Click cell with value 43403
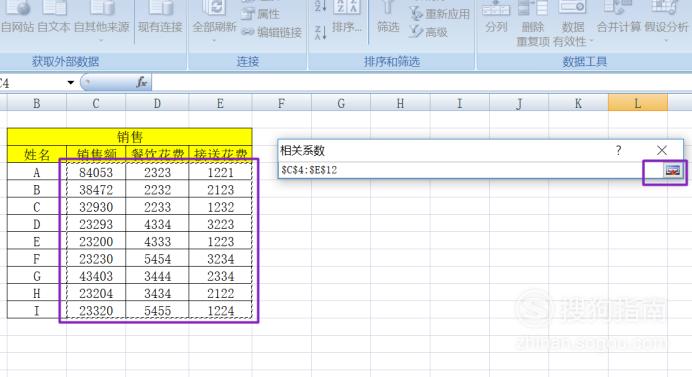692x377 pixels. (96, 276)
